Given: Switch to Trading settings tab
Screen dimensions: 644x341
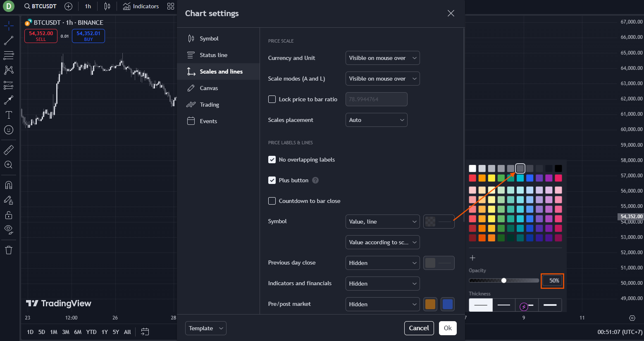Looking at the screenshot, I should tap(218, 105).
